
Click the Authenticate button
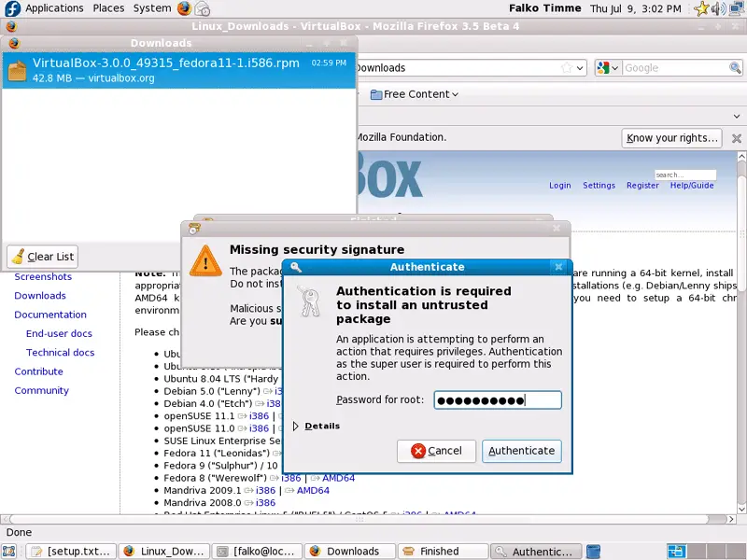click(522, 451)
